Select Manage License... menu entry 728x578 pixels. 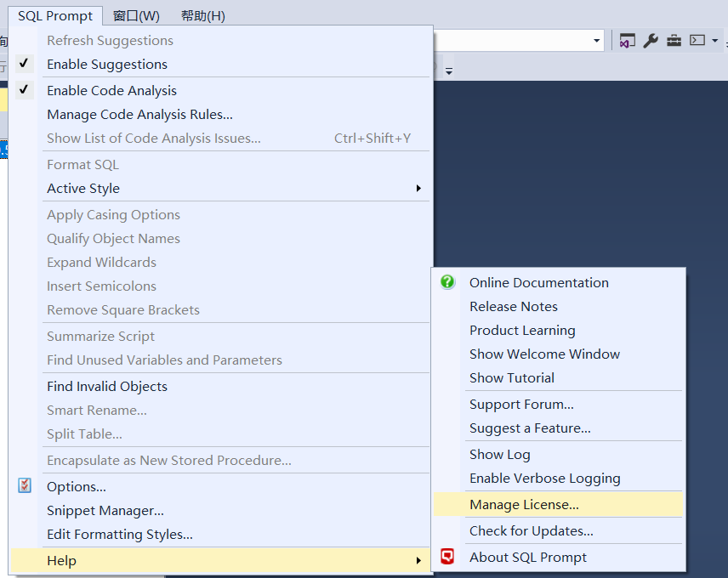[x=524, y=505]
